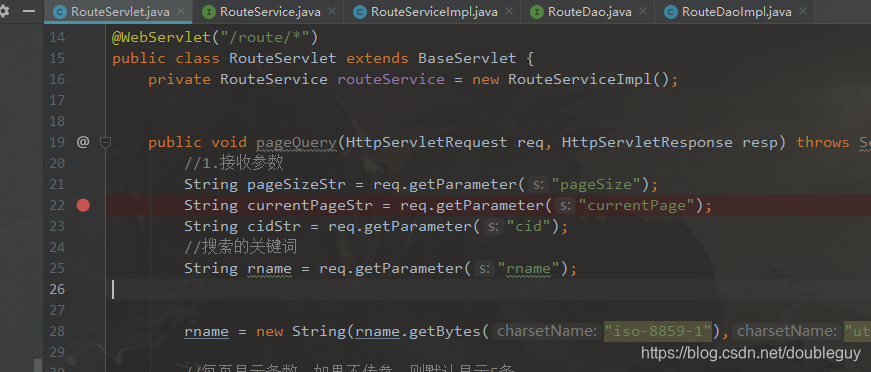Click the "rname" string literal on line 25
This screenshot has width=871, height=372.
pos(528,269)
